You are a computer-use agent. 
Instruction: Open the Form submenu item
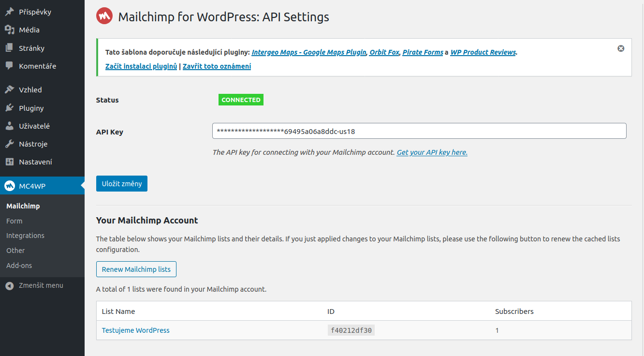[x=15, y=221]
